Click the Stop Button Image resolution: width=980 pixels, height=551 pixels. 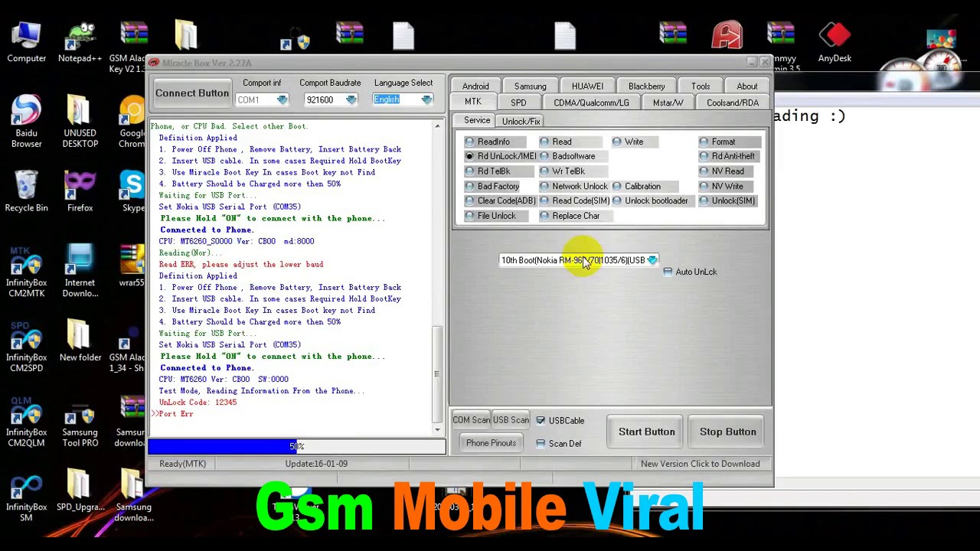click(x=728, y=432)
